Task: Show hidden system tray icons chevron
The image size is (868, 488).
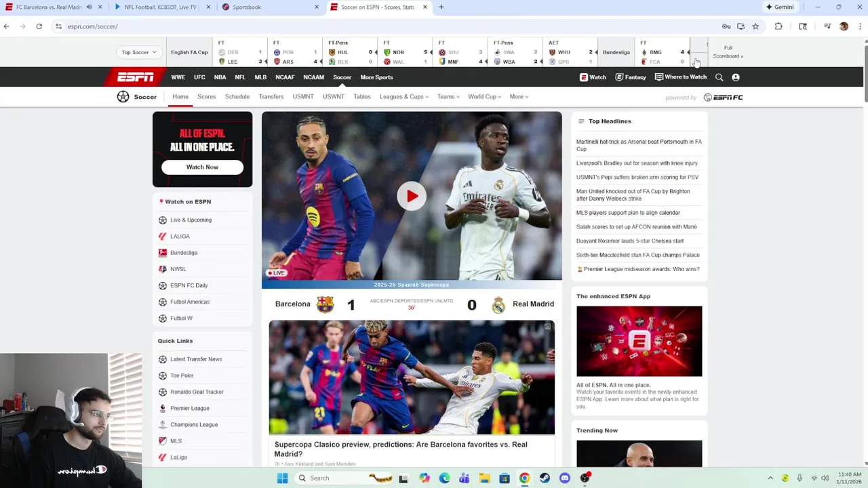Action: click(770, 478)
